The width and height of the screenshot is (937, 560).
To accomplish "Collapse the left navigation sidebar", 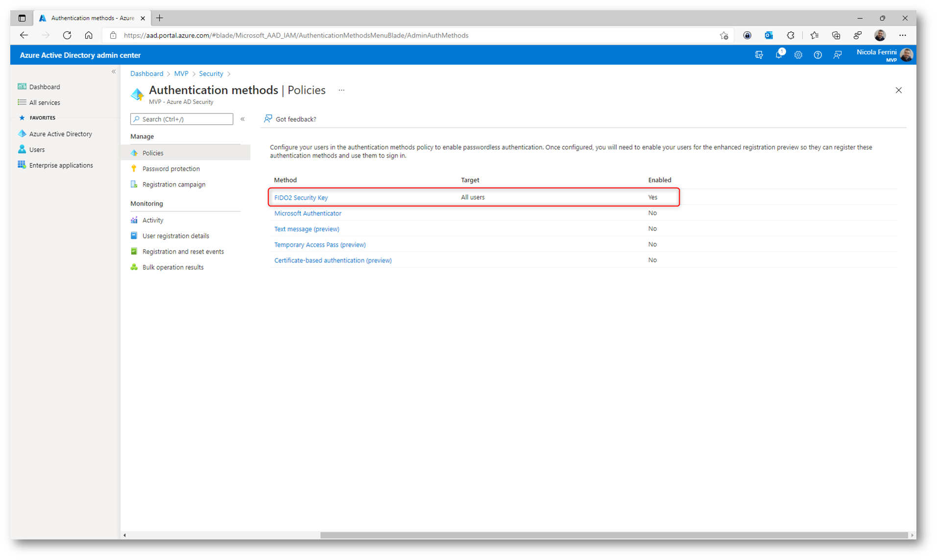I will pos(114,71).
